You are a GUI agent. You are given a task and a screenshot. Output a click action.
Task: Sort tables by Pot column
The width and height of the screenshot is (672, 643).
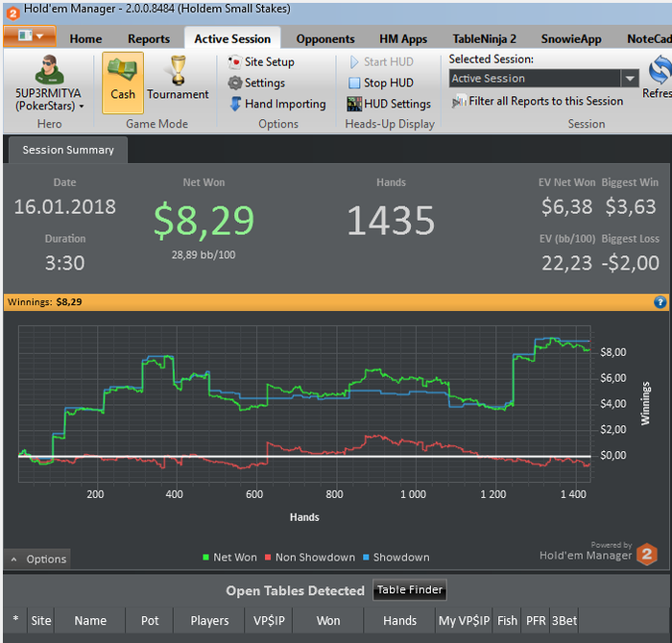point(150,620)
